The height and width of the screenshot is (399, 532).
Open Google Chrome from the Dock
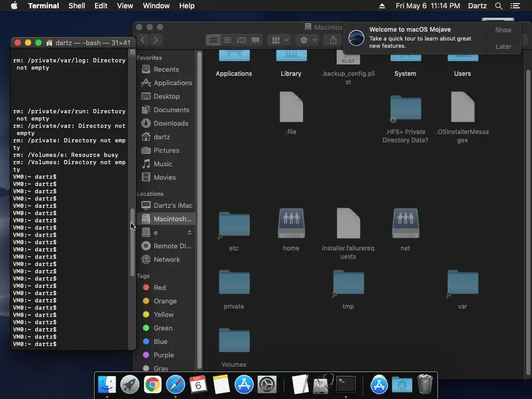pyautogui.click(x=152, y=385)
